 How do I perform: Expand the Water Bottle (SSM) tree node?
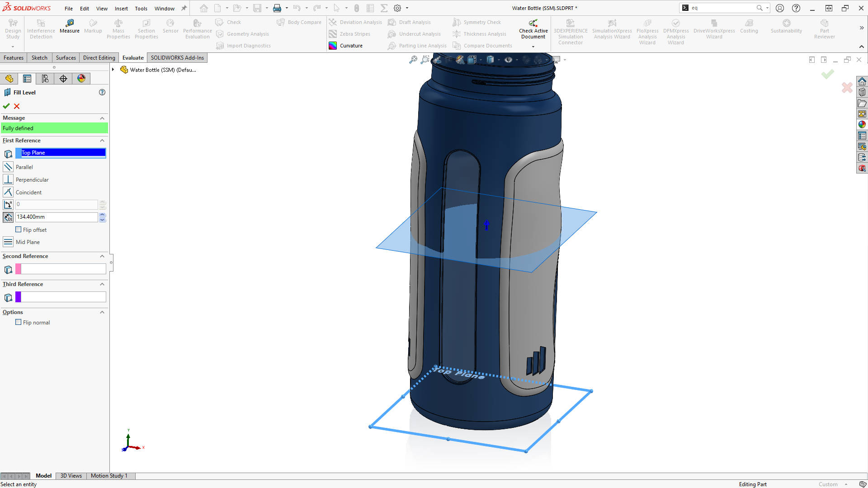click(x=113, y=70)
